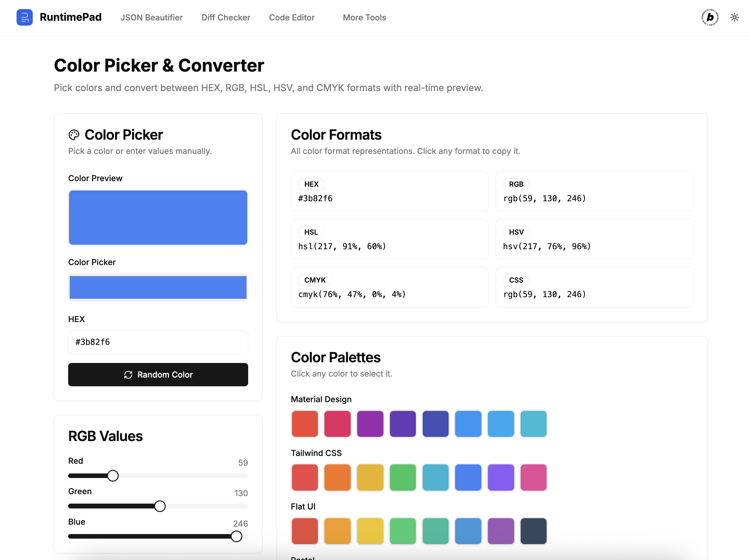This screenshot has height=560, width=750.
Task: Go to the Diff Checker tool
Action: pyautogui.click(x=225, y=17)
